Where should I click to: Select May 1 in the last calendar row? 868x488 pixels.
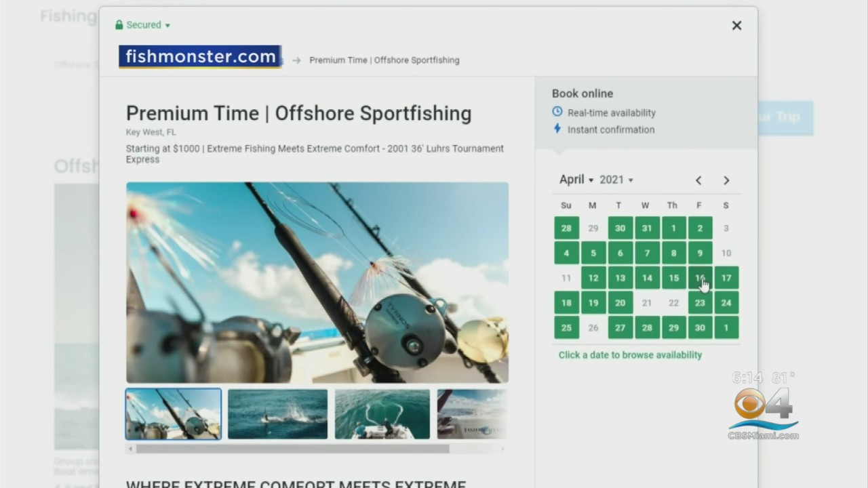[726, 328]
